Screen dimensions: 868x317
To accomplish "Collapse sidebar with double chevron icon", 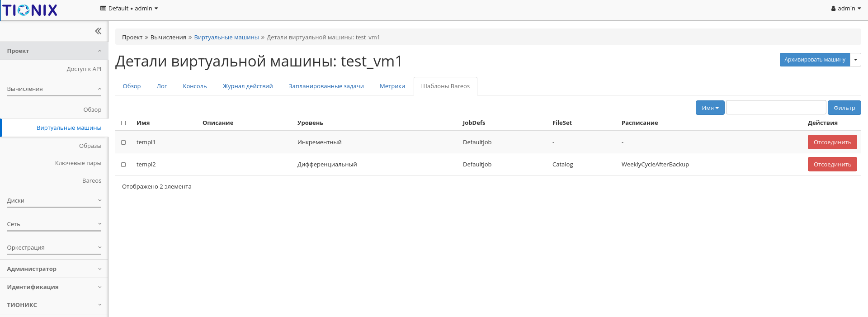I will click(x=98, y=31).
